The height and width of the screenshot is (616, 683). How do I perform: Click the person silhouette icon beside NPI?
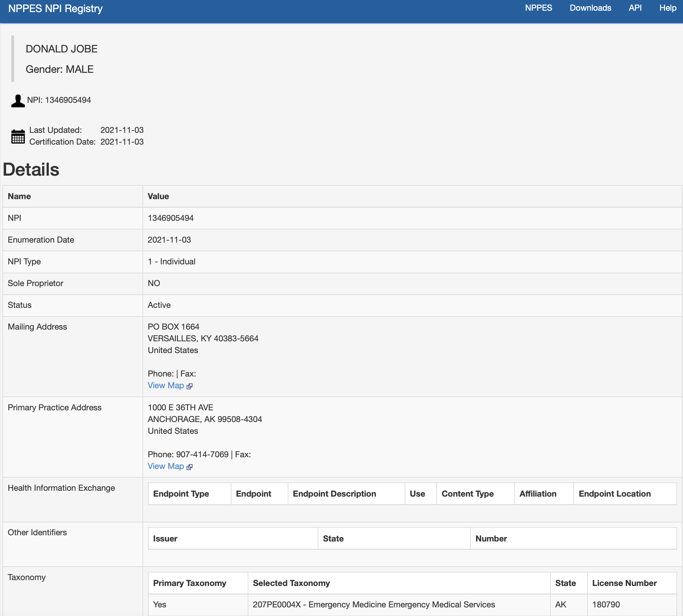[x=18, y=101]
